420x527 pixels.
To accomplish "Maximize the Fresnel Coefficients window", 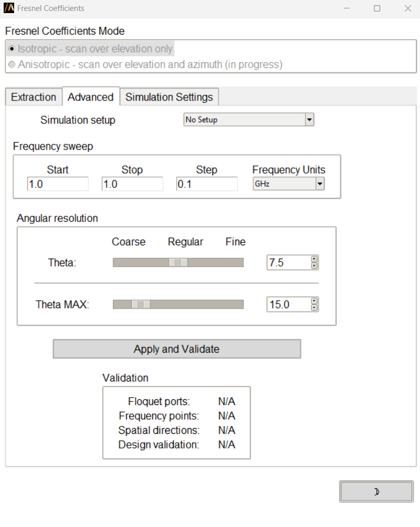I will pyautogui.click(x=377, y=8).
